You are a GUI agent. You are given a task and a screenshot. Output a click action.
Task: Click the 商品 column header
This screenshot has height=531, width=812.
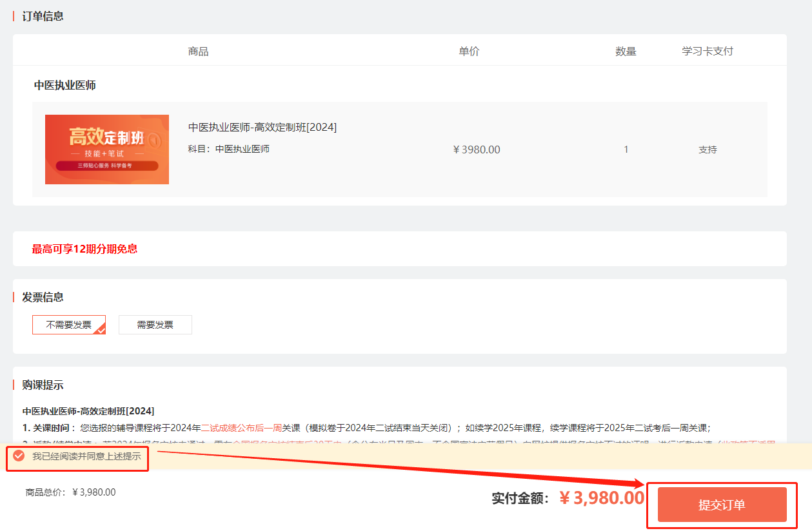coord(198,52)
